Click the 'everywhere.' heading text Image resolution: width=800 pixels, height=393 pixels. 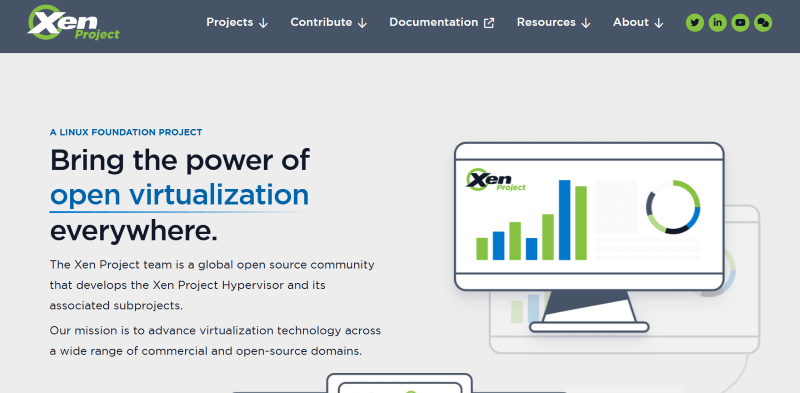[134, 231]
